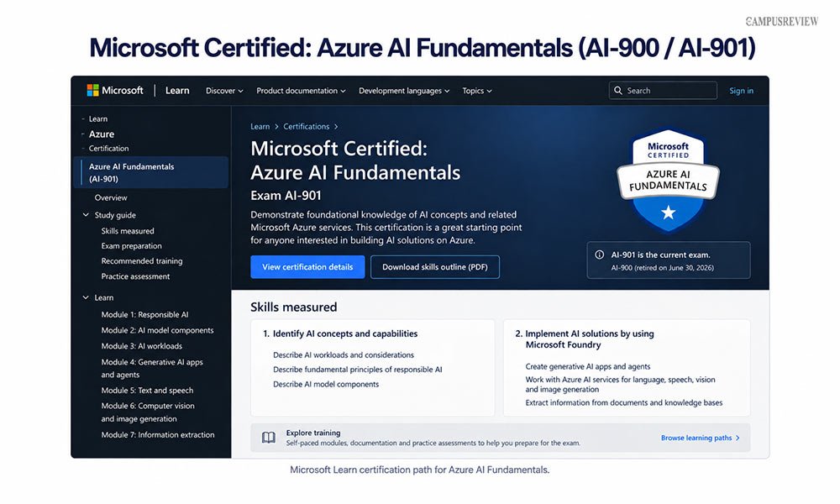The image size is (840, 504).
Task: Click 'Describe AI model components' text
Action: [326, 384]
